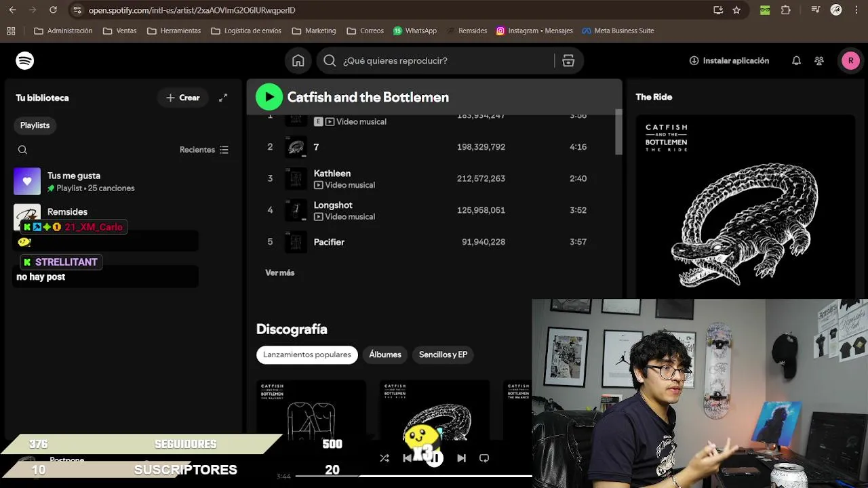The height and width of the screenshot is (488, 868).
Task: Click Video musical label under Longshot
Action: point(350,217)
